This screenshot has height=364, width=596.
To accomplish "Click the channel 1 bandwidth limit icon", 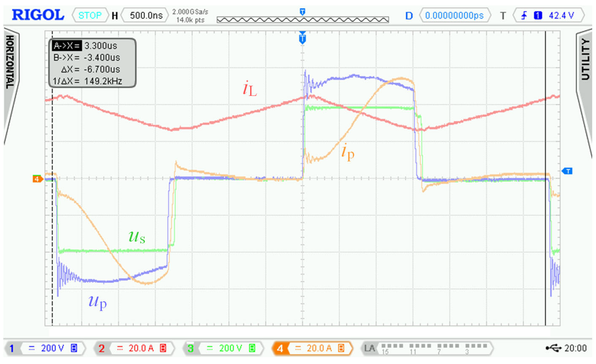I will (x=74, y=348).
